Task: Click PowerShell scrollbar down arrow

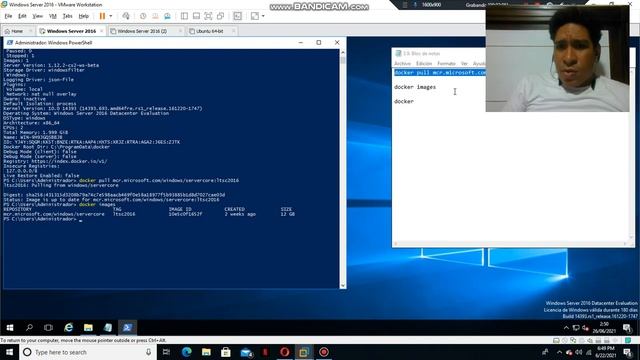Action: coord(342,286)
